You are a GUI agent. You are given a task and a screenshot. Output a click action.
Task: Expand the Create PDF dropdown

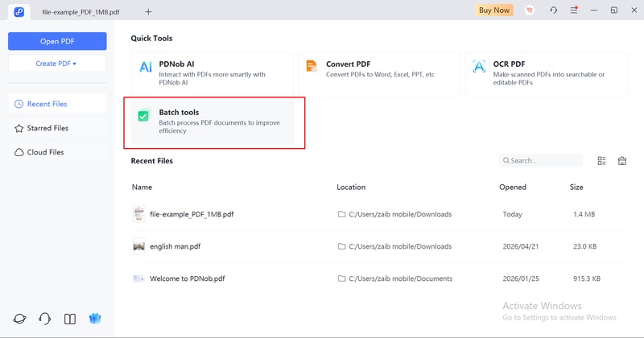coord(57,64)
